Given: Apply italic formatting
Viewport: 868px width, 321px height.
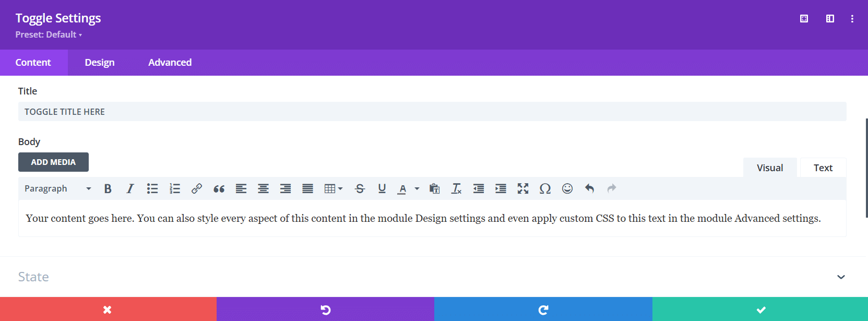Looking at the screenshot, I should (x=130, y=189).
